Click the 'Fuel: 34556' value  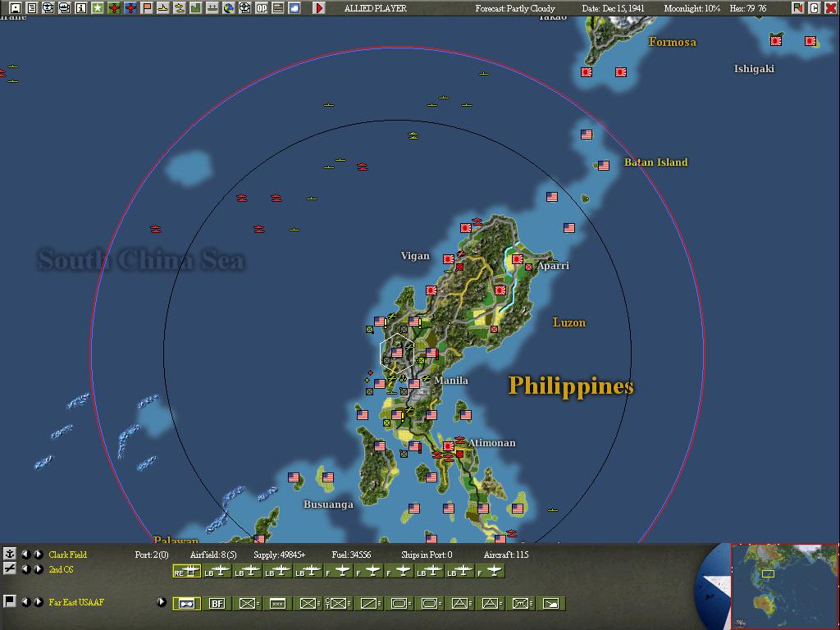point(351,555)
